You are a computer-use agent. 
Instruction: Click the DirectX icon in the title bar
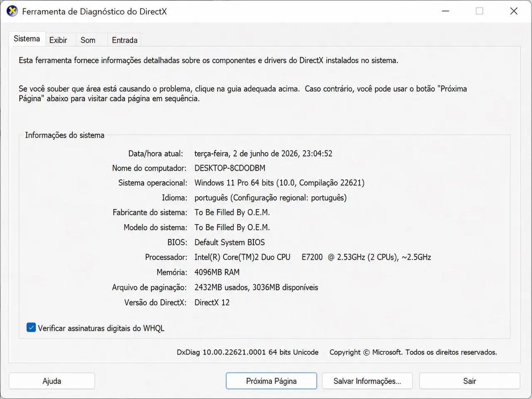pos(12,11)
